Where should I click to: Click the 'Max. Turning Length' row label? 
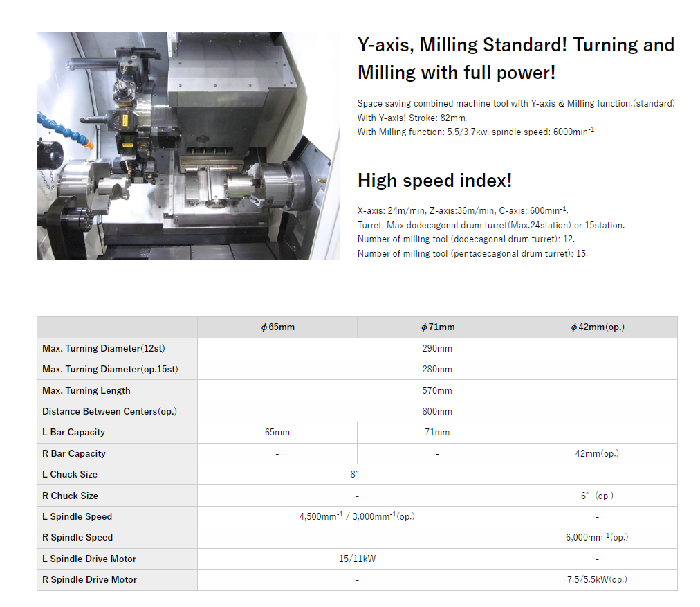point(86,390)
